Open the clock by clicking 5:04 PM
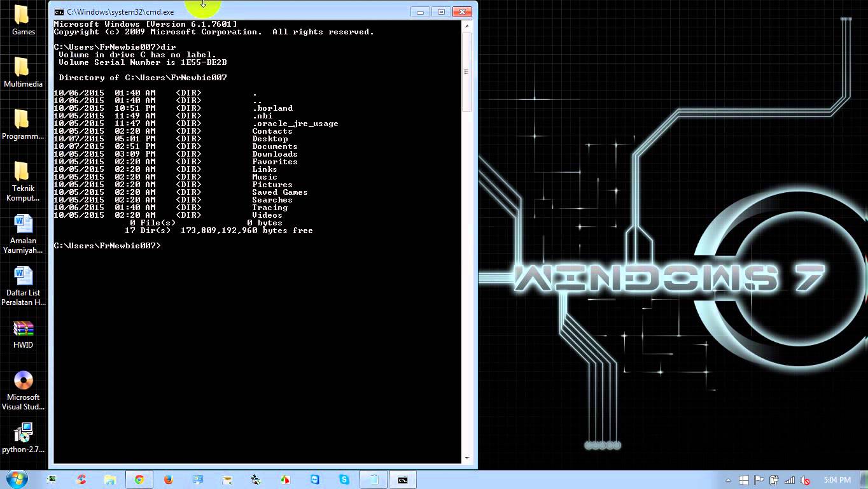The image size is (868, 489). coord(838,479)
